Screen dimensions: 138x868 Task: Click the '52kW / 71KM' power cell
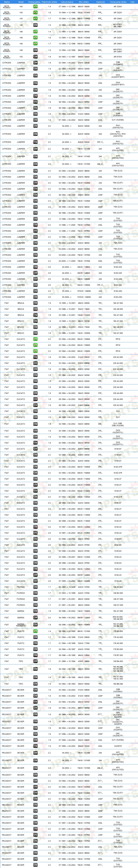pos(84,643)
